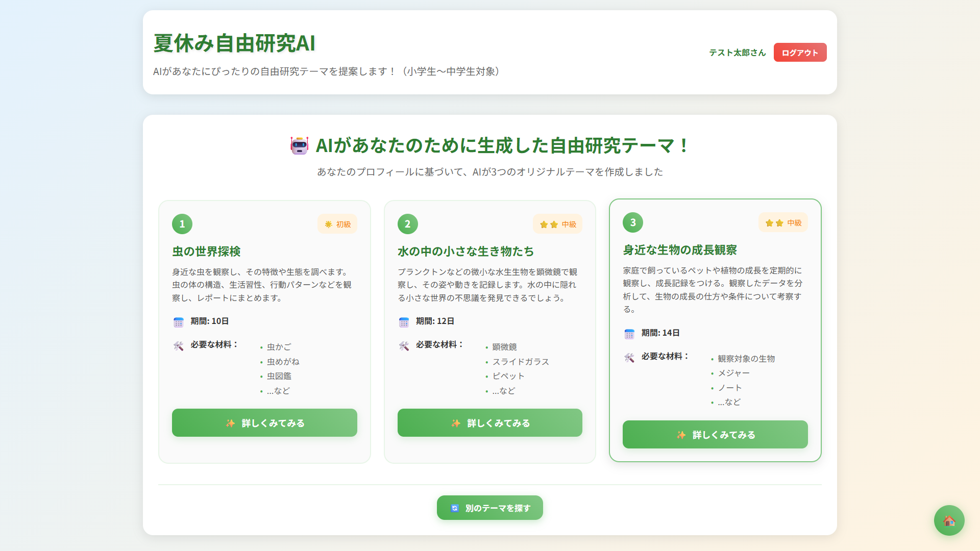Click calendar icon beside 期間: 10日

tap(178, 322)
